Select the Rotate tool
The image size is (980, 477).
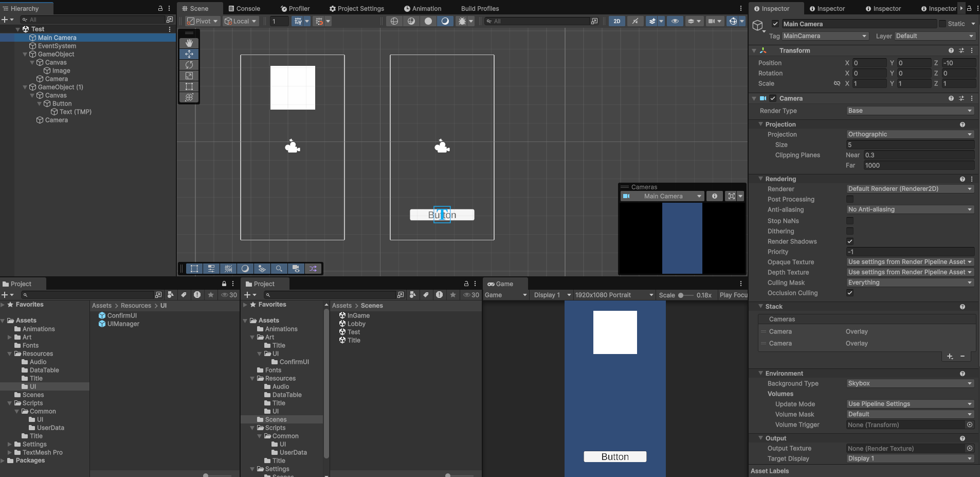click(189, 65)
